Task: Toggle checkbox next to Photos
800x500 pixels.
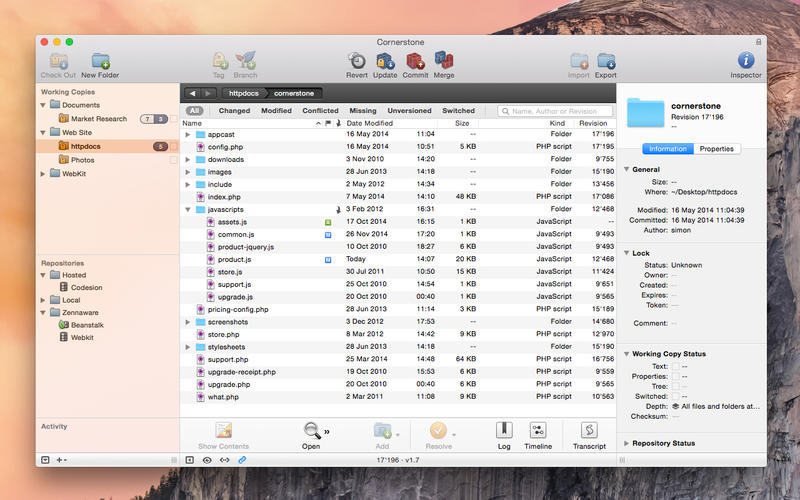Action: click(x=173, y=160)
